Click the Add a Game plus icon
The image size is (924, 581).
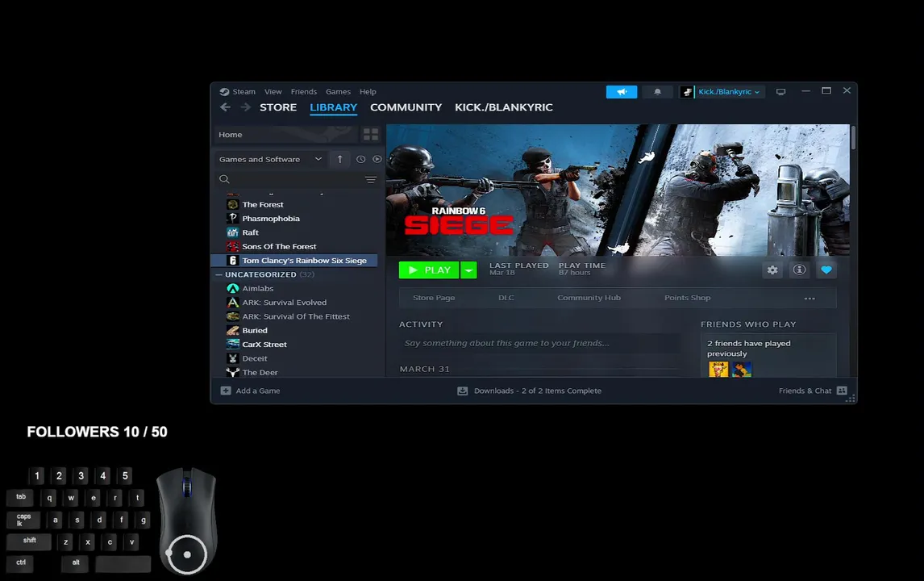(226, 391)
